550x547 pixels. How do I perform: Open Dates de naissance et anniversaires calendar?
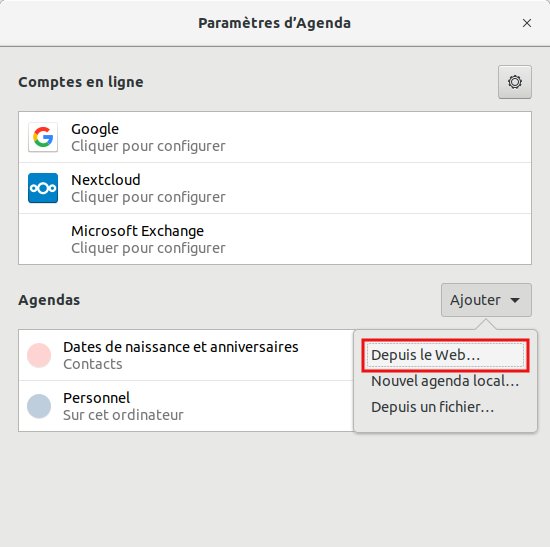point(186,355)
